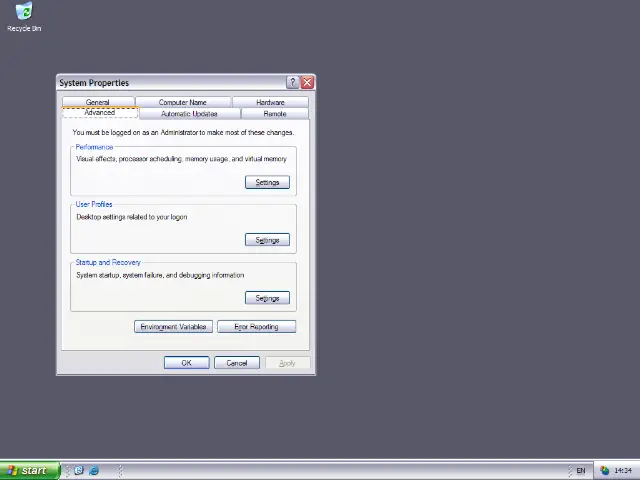Open Startup and Recovery Settings
Viewport: 640px width, 480px height.
click(x=267, y=298)
